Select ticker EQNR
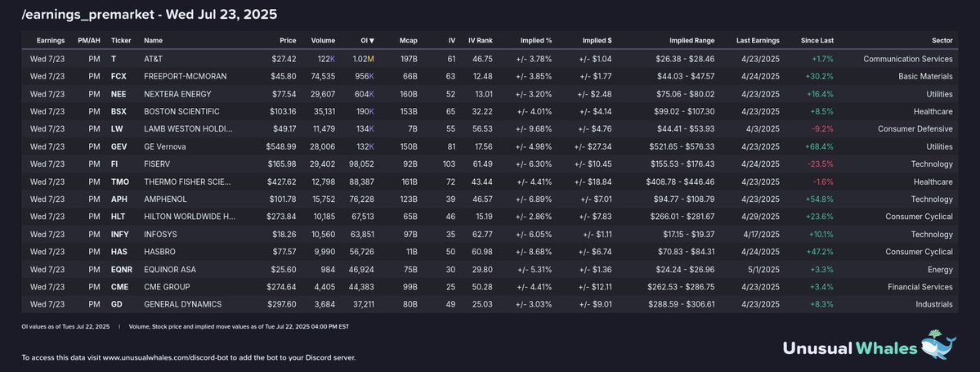 pos(122,270)
